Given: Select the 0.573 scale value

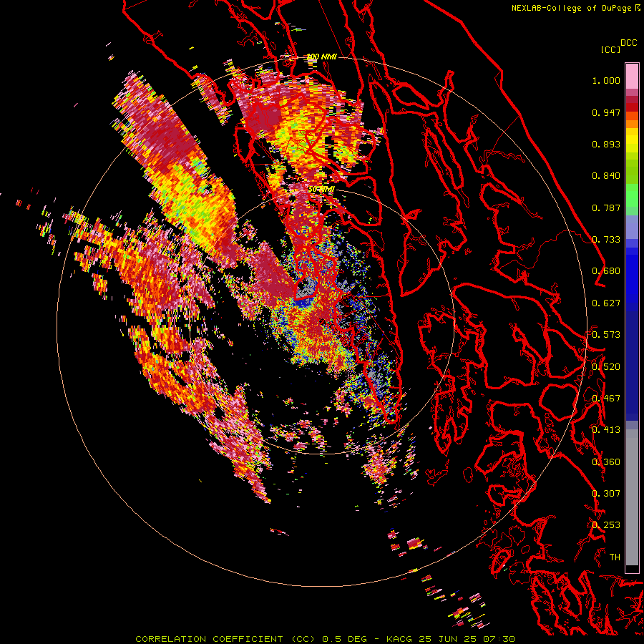Looking at the screenshot, I should pyautogui.click(x=606, y=335).
